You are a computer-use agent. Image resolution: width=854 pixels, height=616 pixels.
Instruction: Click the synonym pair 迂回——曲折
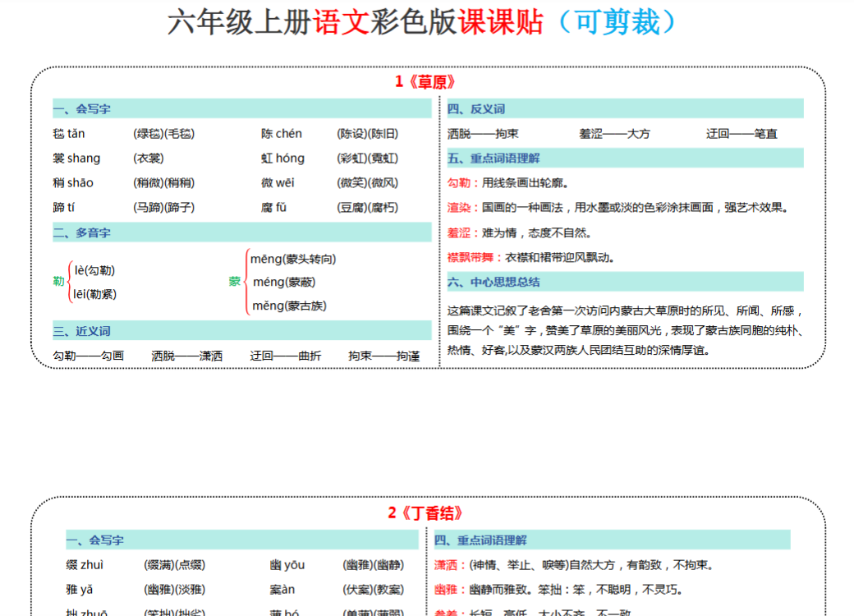286,356
